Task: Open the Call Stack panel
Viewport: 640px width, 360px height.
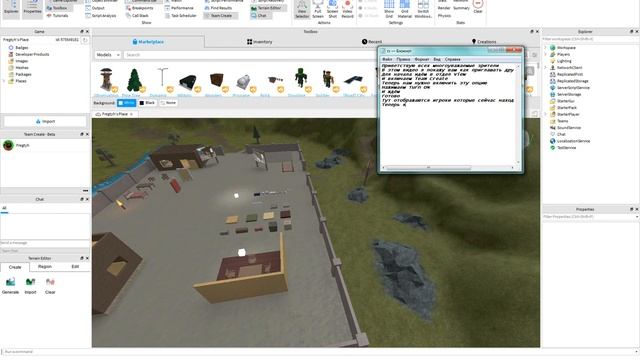Action: click(137, 16)
